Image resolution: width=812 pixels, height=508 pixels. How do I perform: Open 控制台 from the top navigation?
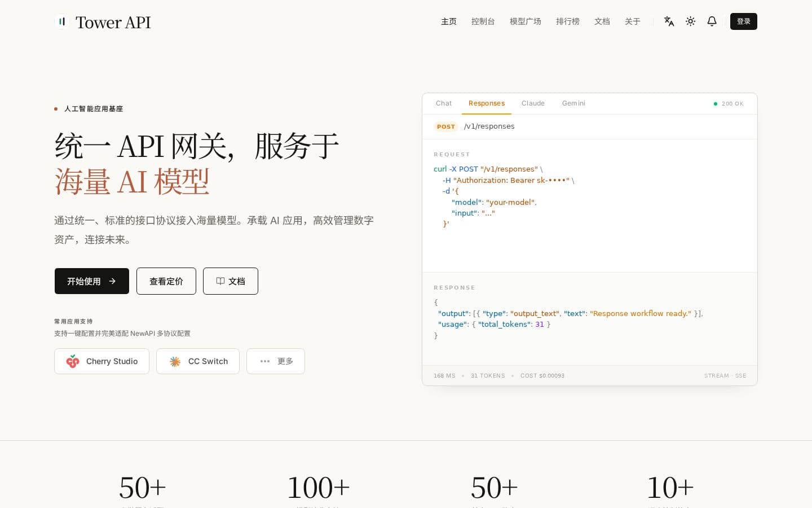click(x=483, y=21)
